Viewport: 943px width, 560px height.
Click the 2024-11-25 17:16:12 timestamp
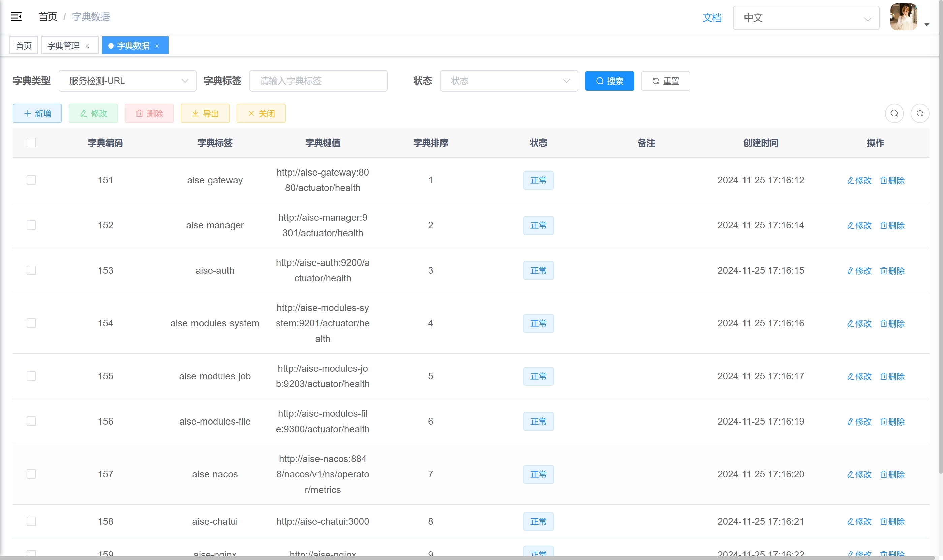pyautogui.click(x=760, y=180)
